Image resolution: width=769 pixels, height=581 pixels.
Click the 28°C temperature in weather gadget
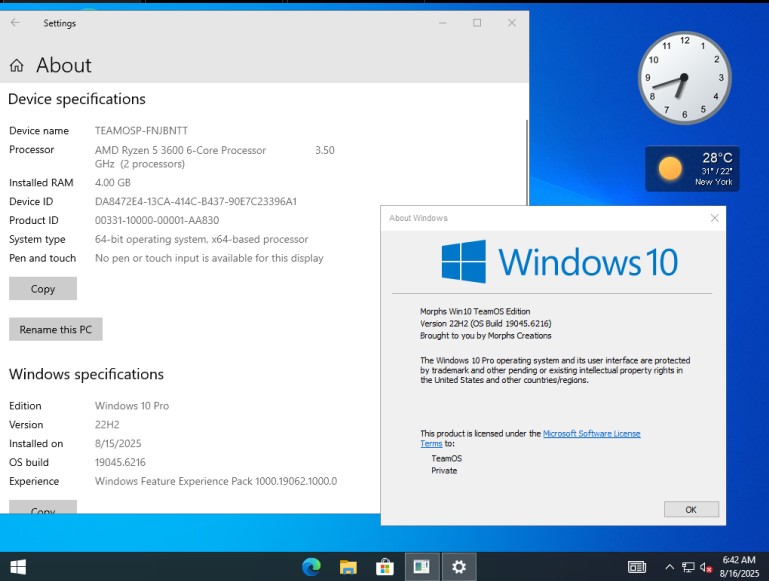[717, 158]
